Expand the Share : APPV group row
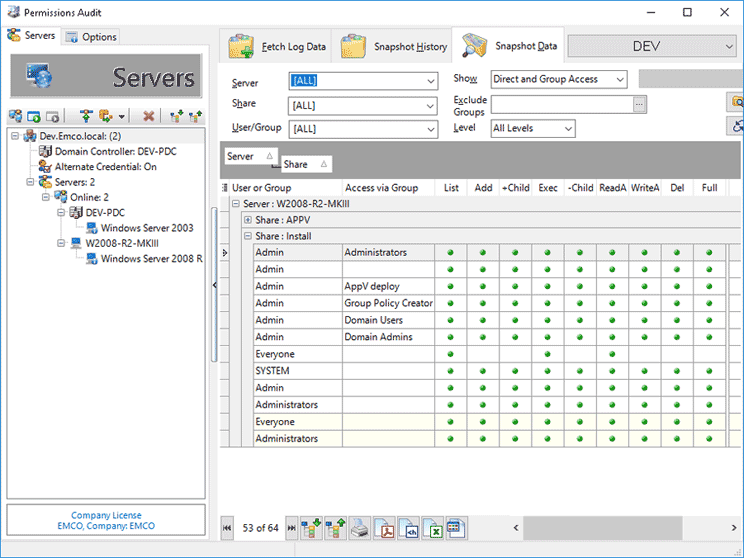744x558 pixels. (x=248, y=220)
